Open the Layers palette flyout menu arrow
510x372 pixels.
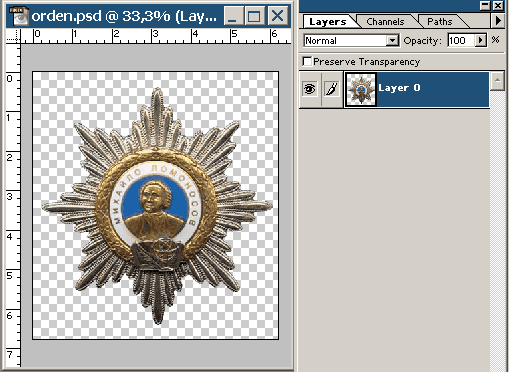tap(498, 21)
